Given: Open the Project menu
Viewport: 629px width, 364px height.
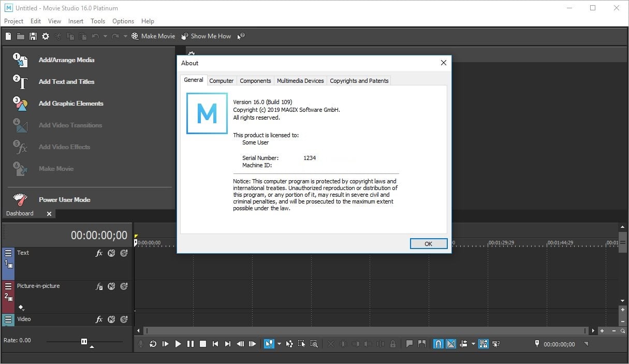Looking at the screenshot, I should coord(13,21).
